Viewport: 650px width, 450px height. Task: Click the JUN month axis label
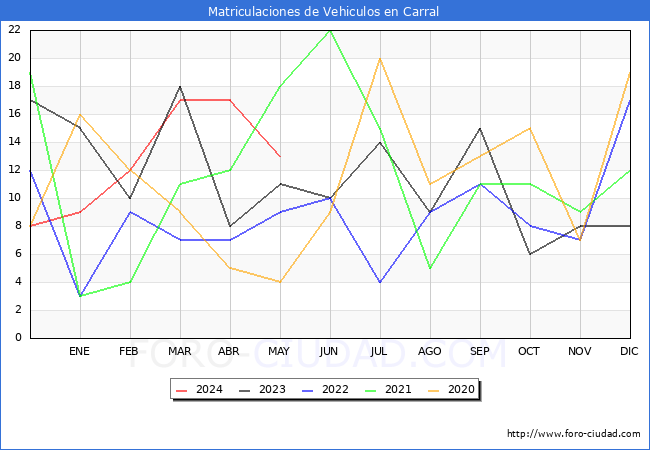[329, 351]
